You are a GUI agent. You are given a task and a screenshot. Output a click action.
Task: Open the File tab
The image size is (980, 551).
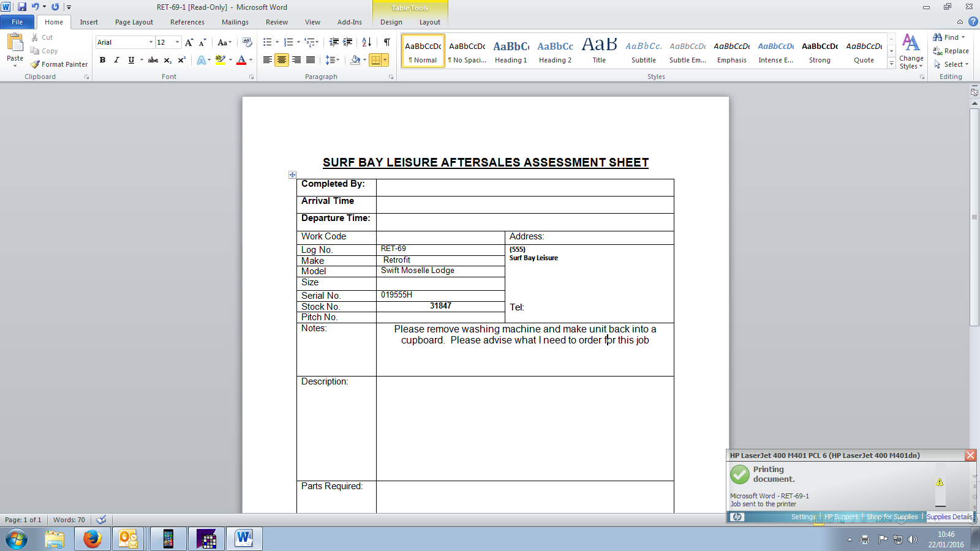coord(17,22)
